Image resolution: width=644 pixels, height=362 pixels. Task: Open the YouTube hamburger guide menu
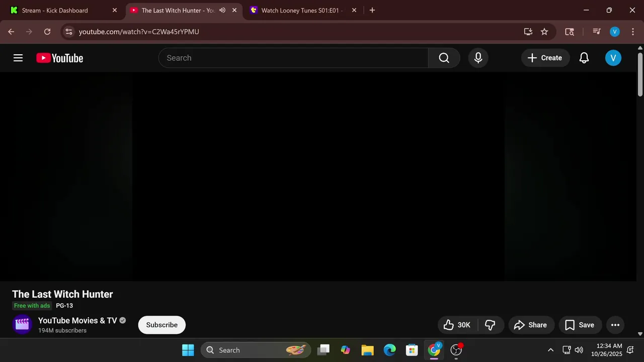pos(18,58)
